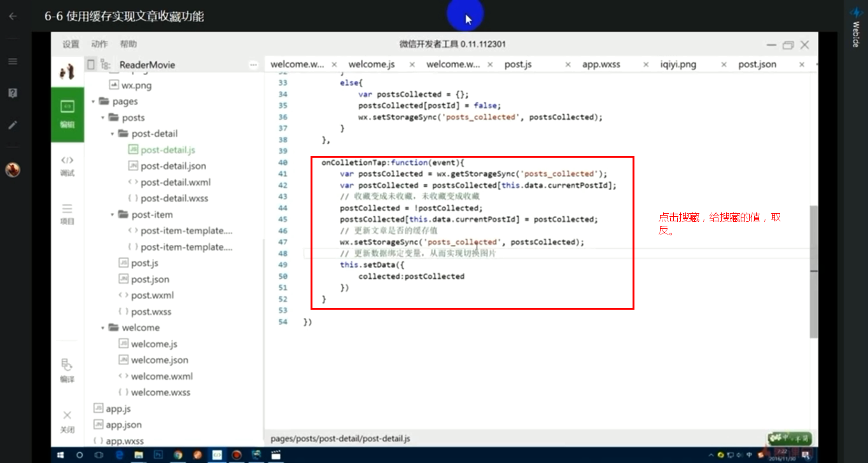Open the 帮助 menu

click(128, 45)
